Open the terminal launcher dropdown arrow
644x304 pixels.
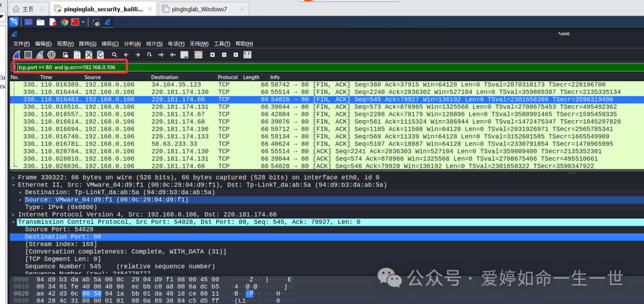[84, 22]
